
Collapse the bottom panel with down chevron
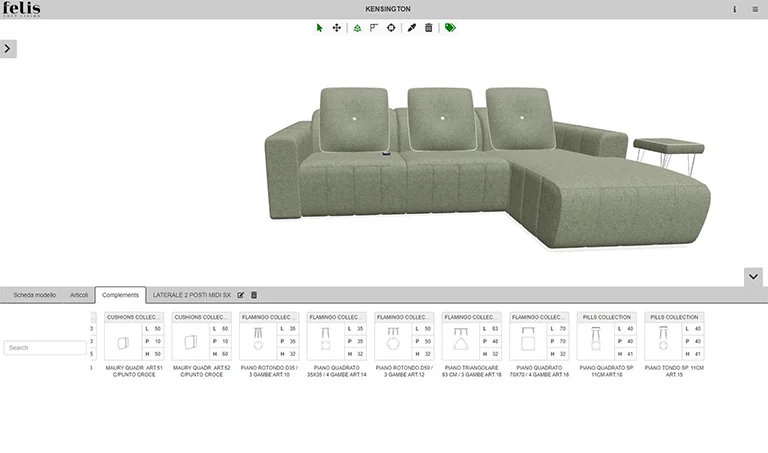pos(753,277)
